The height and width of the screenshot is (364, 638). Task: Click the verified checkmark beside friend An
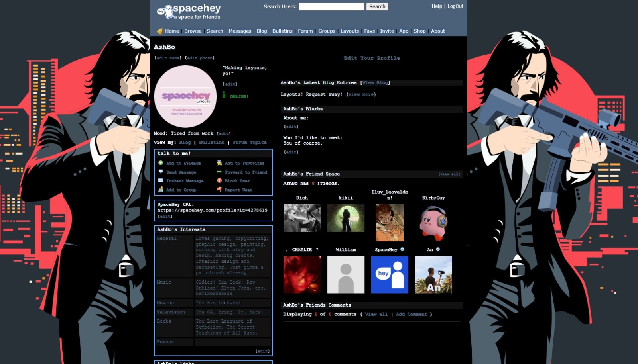[437, 249]
